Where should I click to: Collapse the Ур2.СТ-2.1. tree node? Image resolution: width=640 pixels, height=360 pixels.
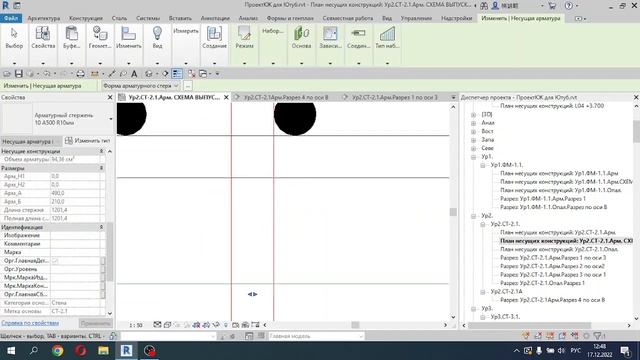click(x=483, y=224)
